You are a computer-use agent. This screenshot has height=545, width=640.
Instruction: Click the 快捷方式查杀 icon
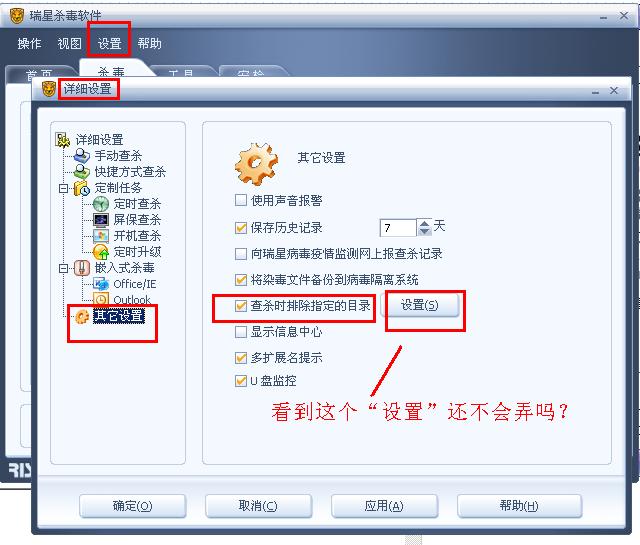[82, 171]
